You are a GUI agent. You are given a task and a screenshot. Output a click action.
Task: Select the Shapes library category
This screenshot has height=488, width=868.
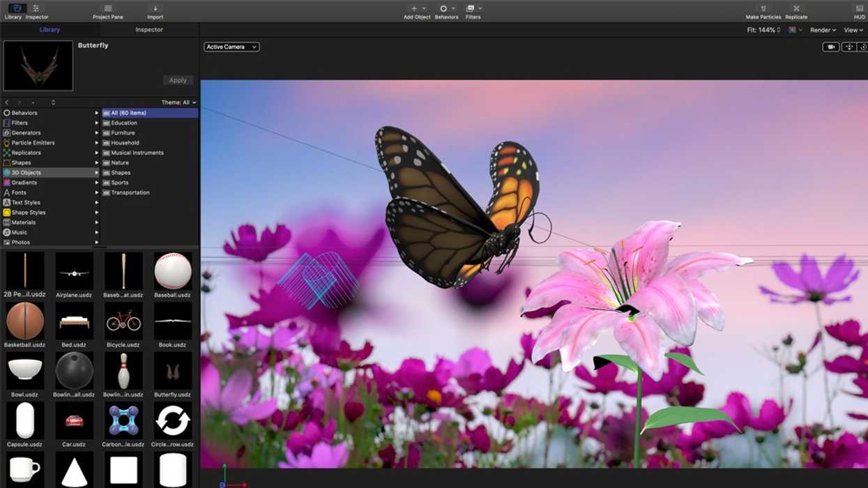click(51, 162)
